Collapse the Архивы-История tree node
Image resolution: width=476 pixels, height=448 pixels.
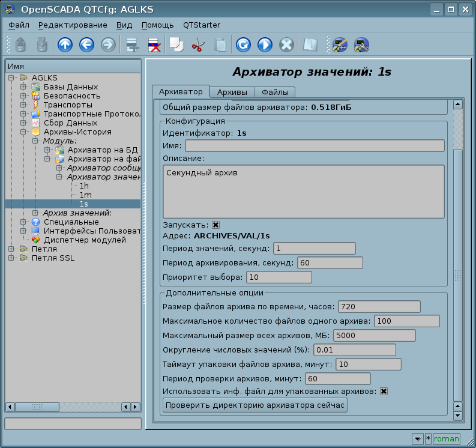[23, 132]
